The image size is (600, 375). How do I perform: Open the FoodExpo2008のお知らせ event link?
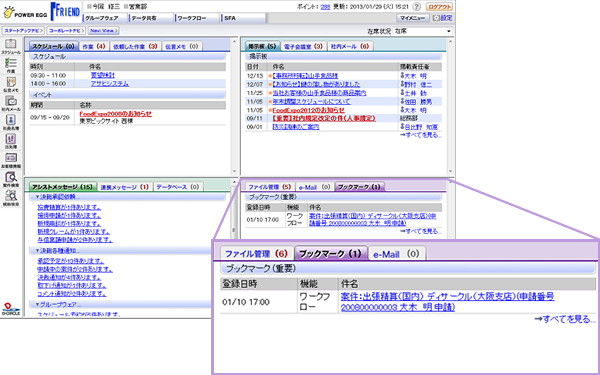click(x=116, y=114)
